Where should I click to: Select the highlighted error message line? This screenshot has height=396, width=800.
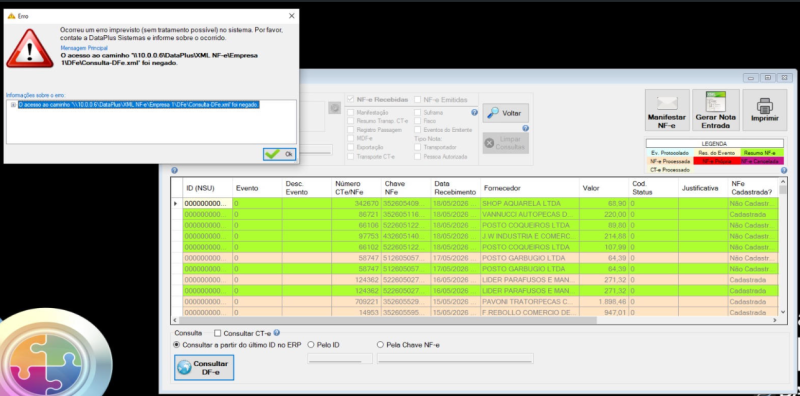(139, 105)
